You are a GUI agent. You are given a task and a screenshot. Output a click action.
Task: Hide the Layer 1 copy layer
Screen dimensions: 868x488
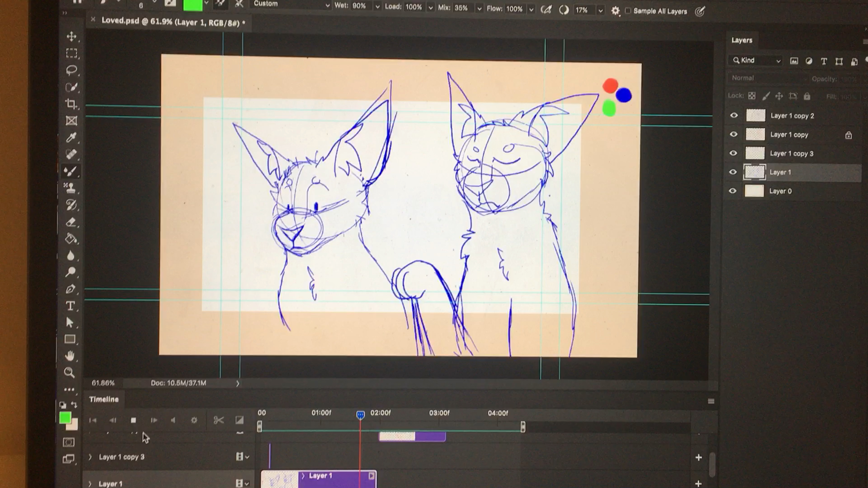tap(734, 134)
